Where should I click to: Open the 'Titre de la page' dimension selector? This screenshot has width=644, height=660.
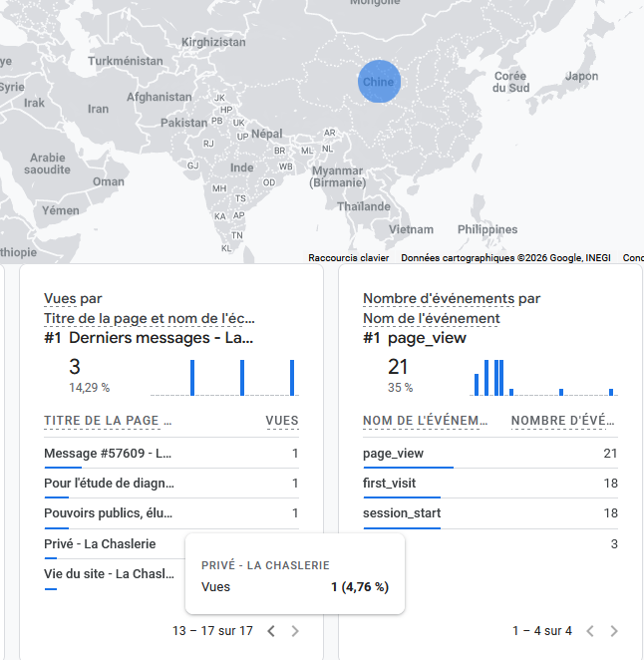(150, 319)
